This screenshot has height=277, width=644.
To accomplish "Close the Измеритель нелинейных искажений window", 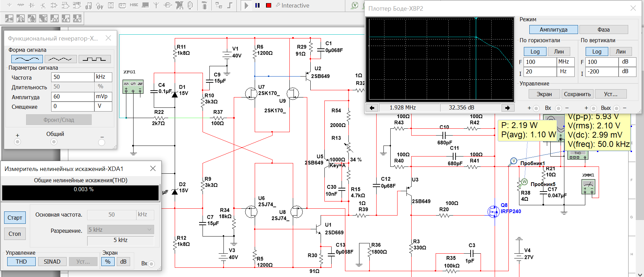I will tap(153, 169).
